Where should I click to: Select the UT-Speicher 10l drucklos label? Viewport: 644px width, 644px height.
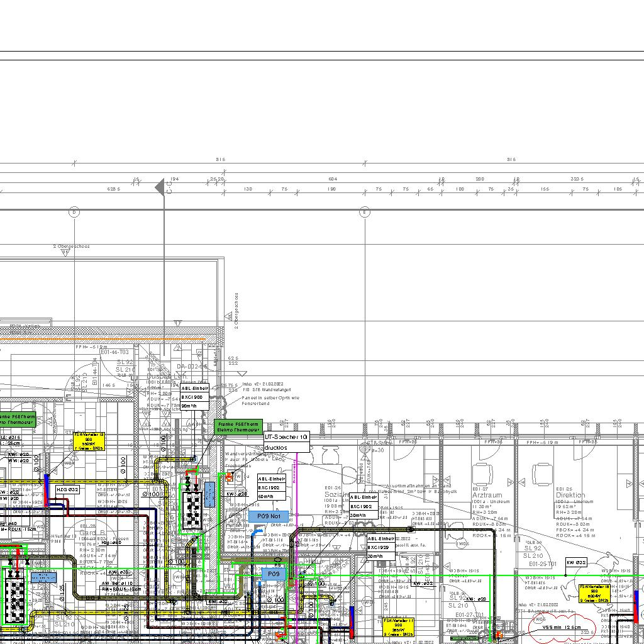tap(286, 442)
